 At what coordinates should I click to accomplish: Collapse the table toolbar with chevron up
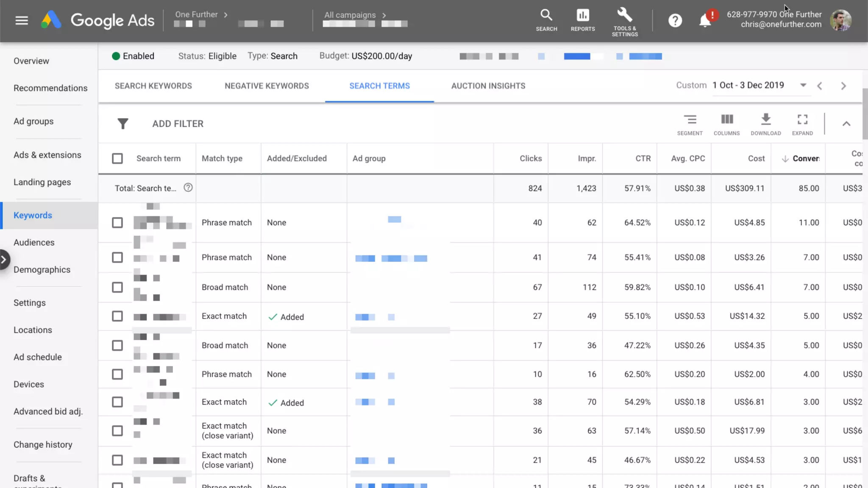point(846,124)
